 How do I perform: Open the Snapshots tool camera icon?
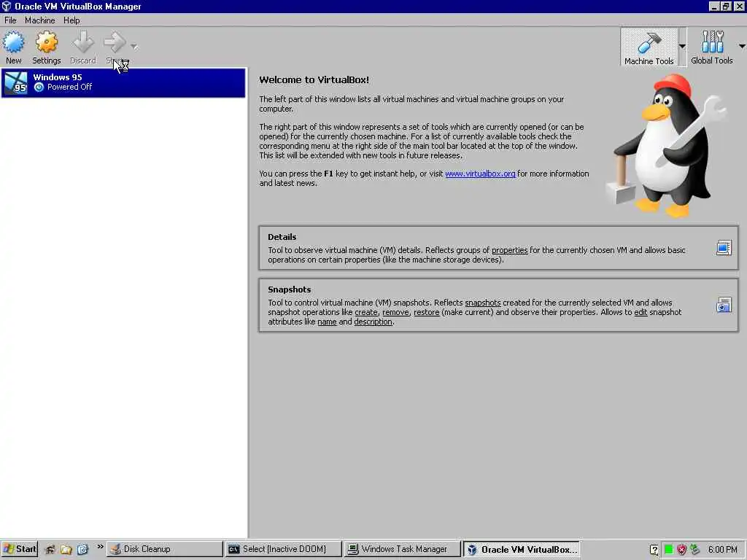[724, 305]
